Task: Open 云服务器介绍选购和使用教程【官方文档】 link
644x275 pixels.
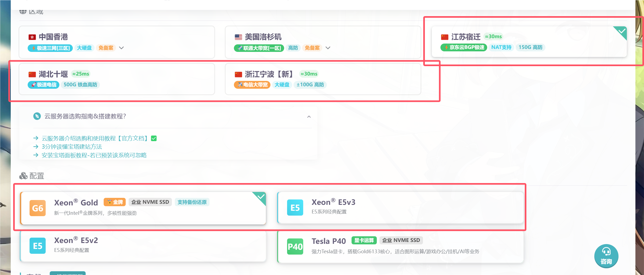Action: click(95, 138)
